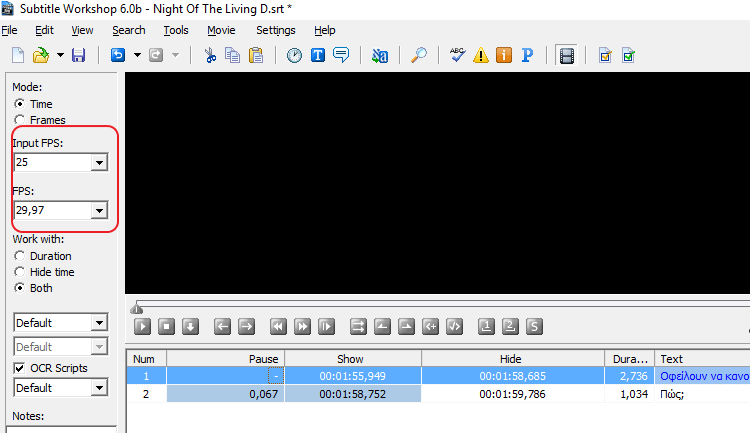Click the Hide column header

(x=513, y=359)
